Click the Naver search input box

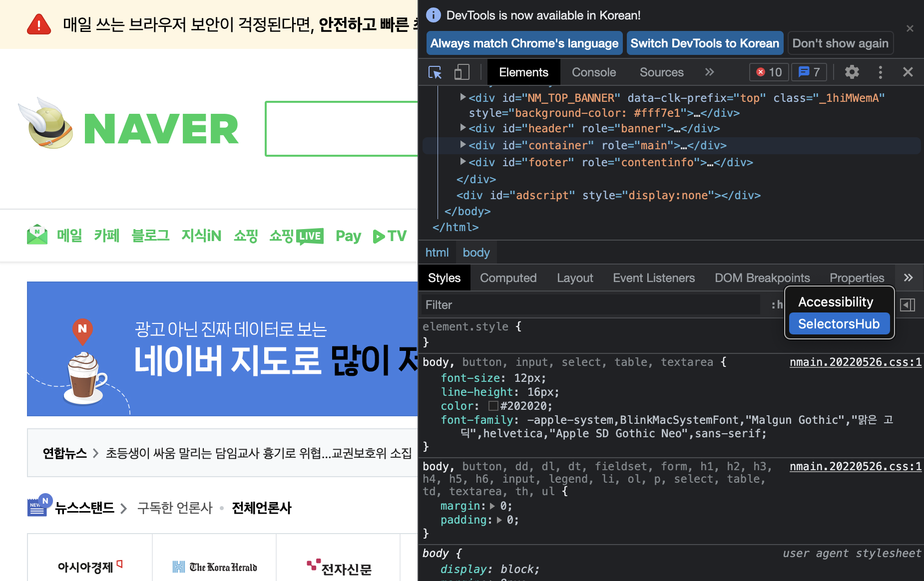[x=342, y=129]
